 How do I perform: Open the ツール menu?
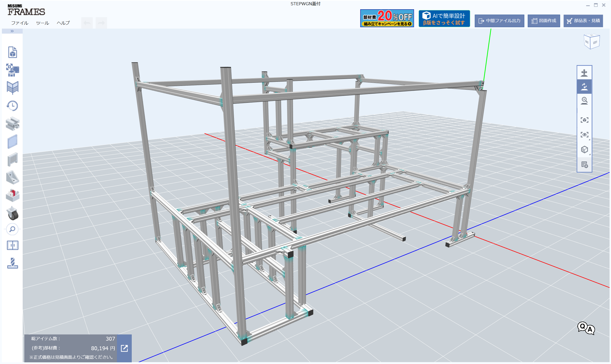42,23
